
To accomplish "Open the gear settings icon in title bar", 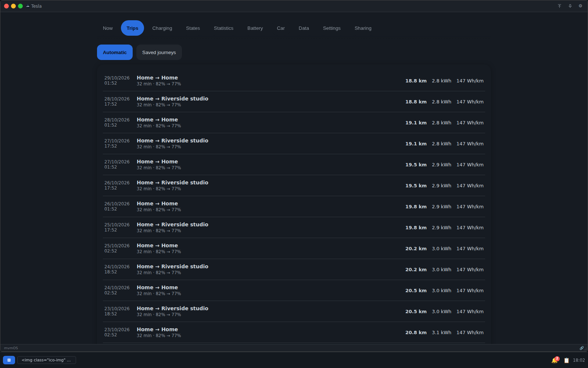I will coord(580,6).
